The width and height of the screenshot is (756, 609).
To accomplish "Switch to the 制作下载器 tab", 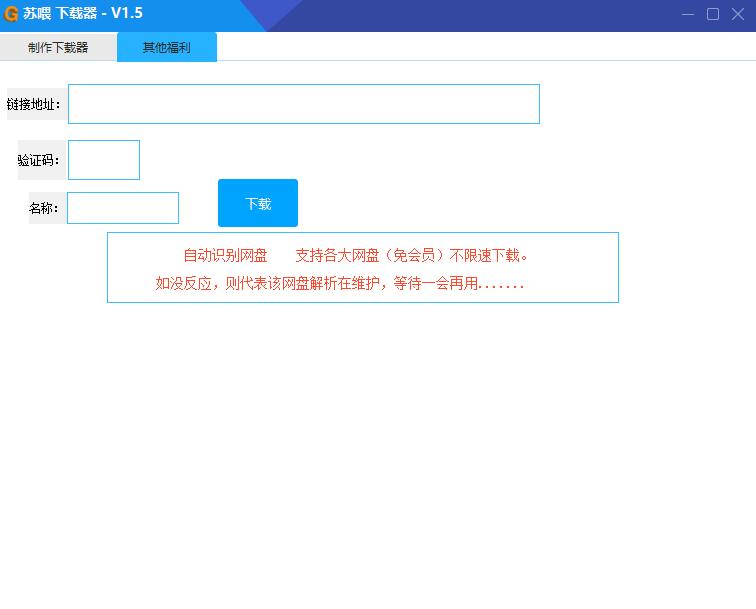I will click(58, 47).
